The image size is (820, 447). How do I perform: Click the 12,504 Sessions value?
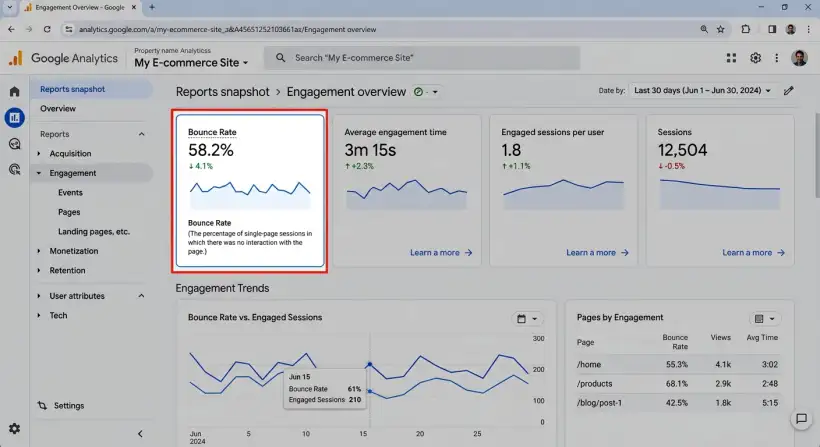(x=682, y=151)
